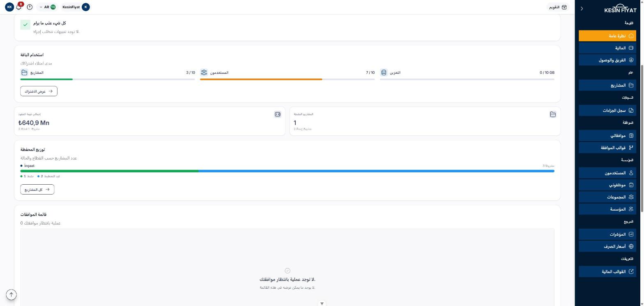Open الفريق والوصول in the sidebar
The image size is (644, 306).
[607, 60]
